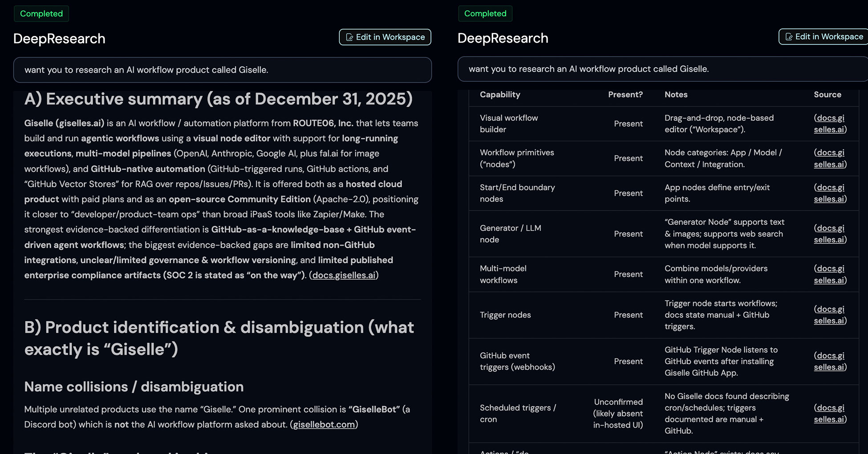Open docs.giselles.ai link in the executive summary
The height and width of the screenshot is (454, 868).
point(344,275)
